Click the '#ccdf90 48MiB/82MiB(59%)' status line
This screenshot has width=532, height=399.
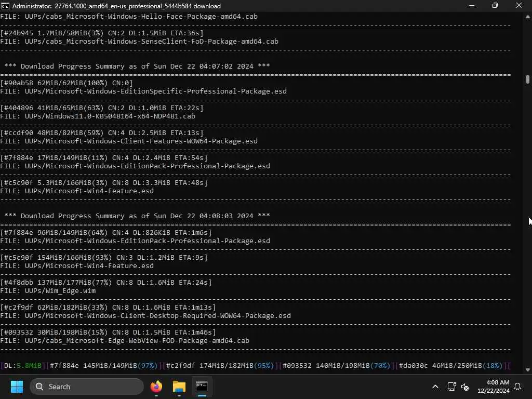(x=102, y=132)
